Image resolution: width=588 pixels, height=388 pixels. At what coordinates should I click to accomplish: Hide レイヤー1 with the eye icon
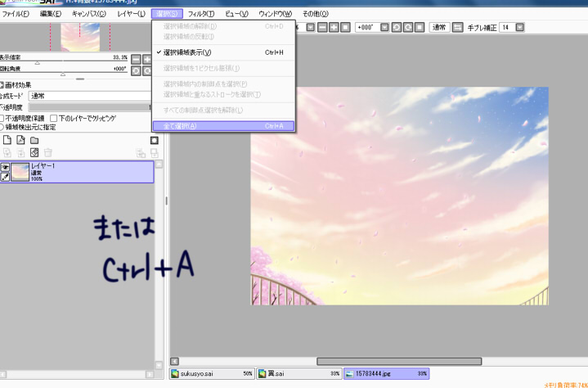[5, 168]
